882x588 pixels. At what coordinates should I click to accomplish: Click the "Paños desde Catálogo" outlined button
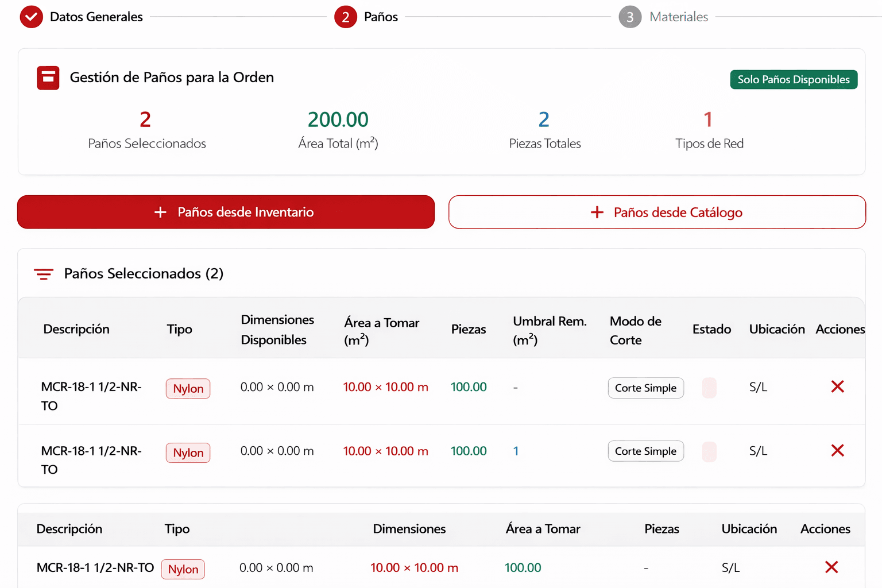[x=657, y=212]
